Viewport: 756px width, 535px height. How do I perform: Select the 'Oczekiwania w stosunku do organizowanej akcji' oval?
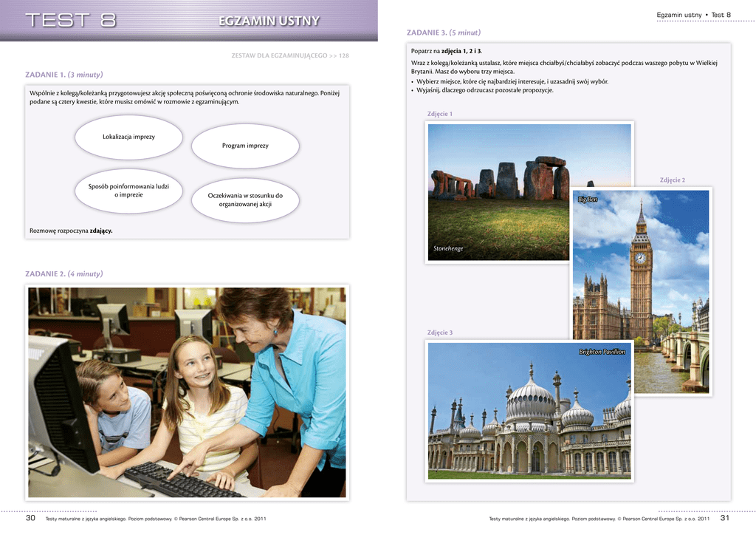click(x=245, y=200)
